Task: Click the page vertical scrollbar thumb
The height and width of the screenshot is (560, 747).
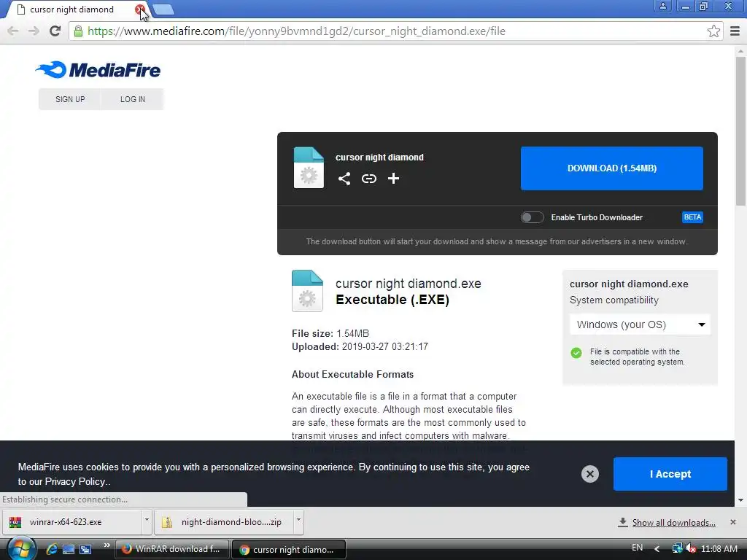Action: pos(741,131)
